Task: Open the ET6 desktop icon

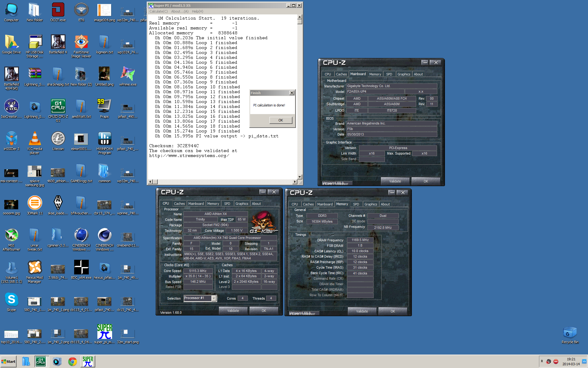Action: pos(81,12)
